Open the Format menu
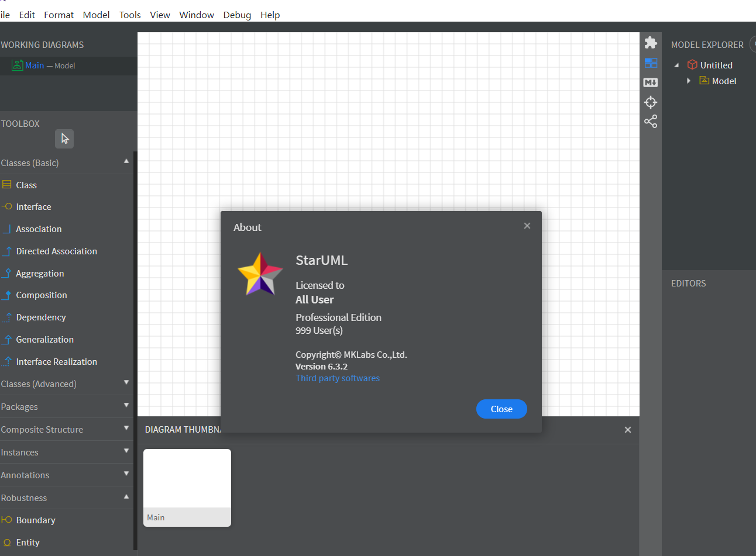The width and height of the screenshot is (756, 556). (59, 15)
